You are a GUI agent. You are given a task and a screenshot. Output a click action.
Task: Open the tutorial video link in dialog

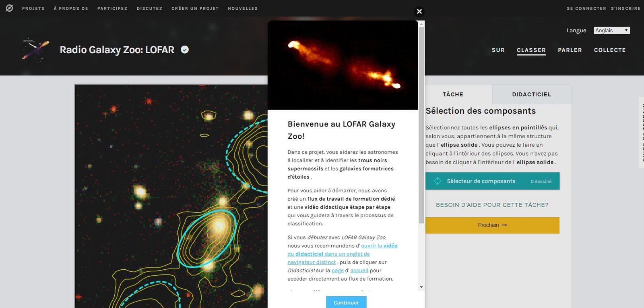pyautogui.click(x=343, y=254)
